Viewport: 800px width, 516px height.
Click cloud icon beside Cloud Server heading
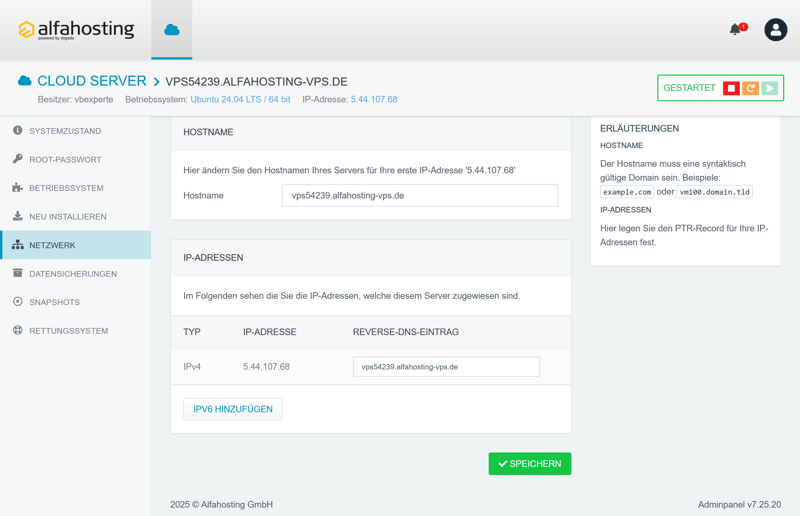24,81
